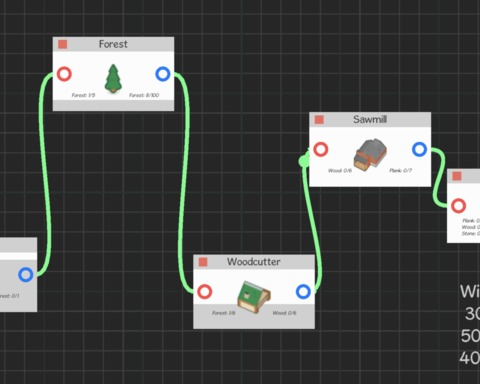The width and height of the screenshot is (480, 384).
Task: Select the Woodcutter node title bar
Action: (x=254, y=262)
